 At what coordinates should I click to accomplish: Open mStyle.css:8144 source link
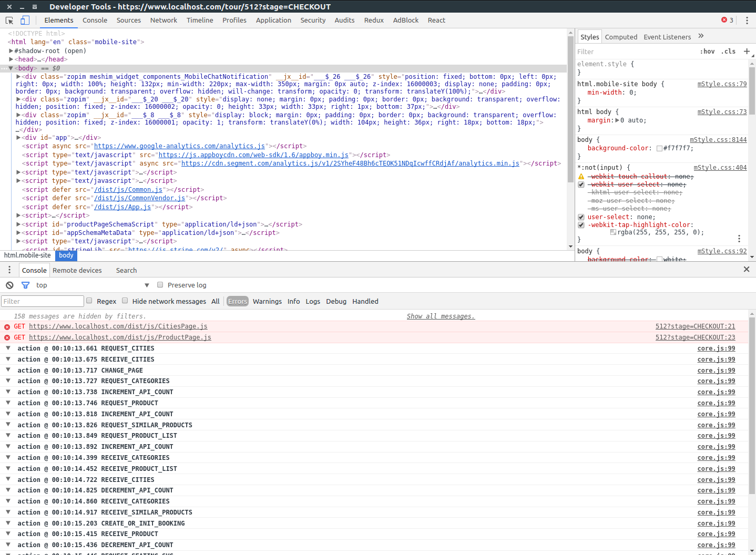coord(718,140)
